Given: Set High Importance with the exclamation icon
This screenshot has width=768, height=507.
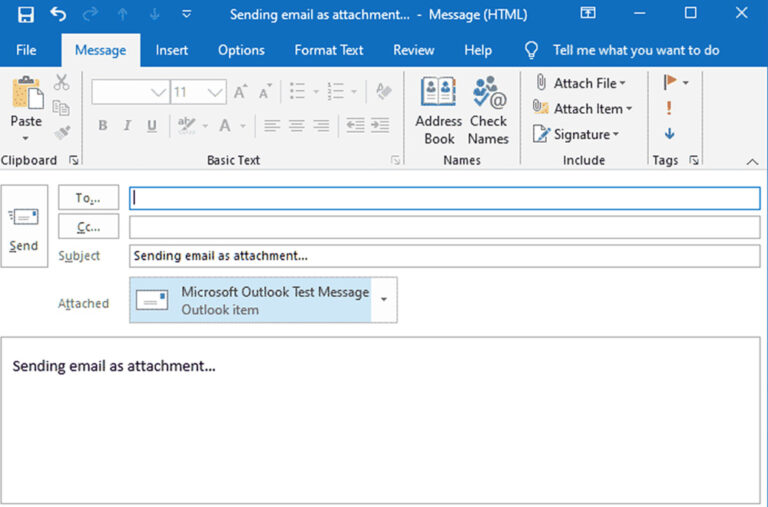Looking at the screenshot, I should (x=669, y=108).
